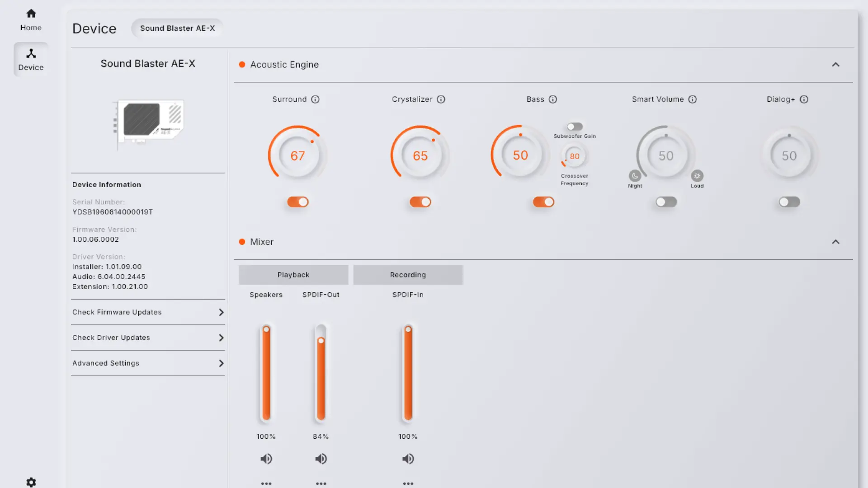Click the Bass dial showing 50
Image resolution: width=868 pixels, height=488 pixels.
520,155
